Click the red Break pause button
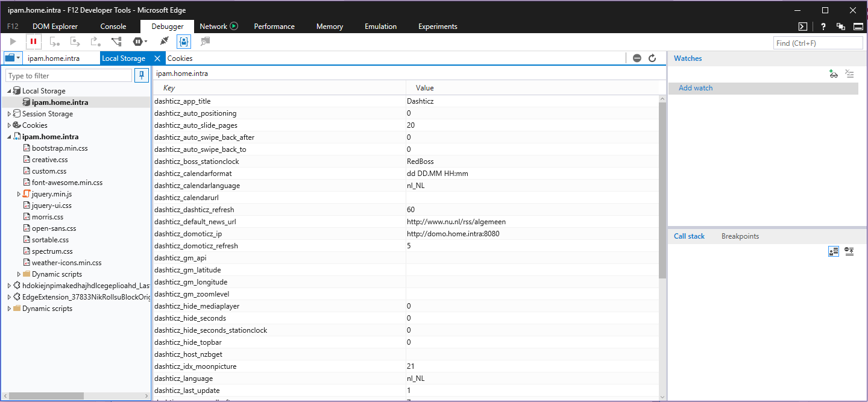This screenshot has width=868, height=402. tap(33, 42)
